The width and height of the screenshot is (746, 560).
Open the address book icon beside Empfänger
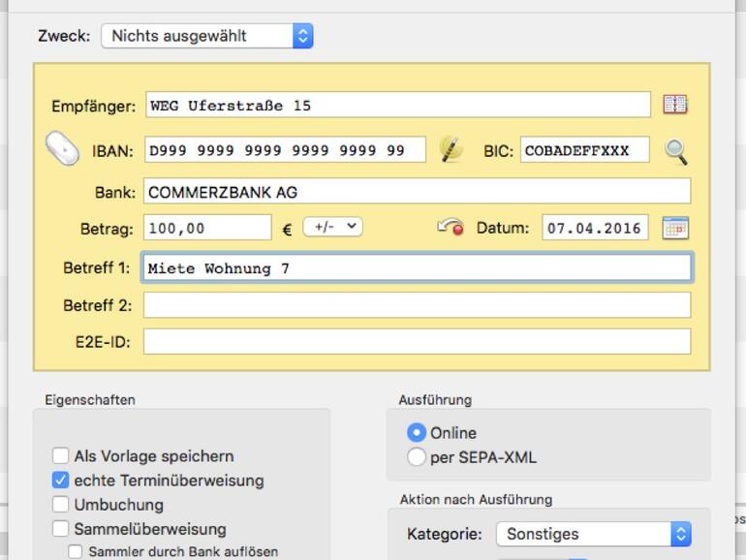pos(675,105)
